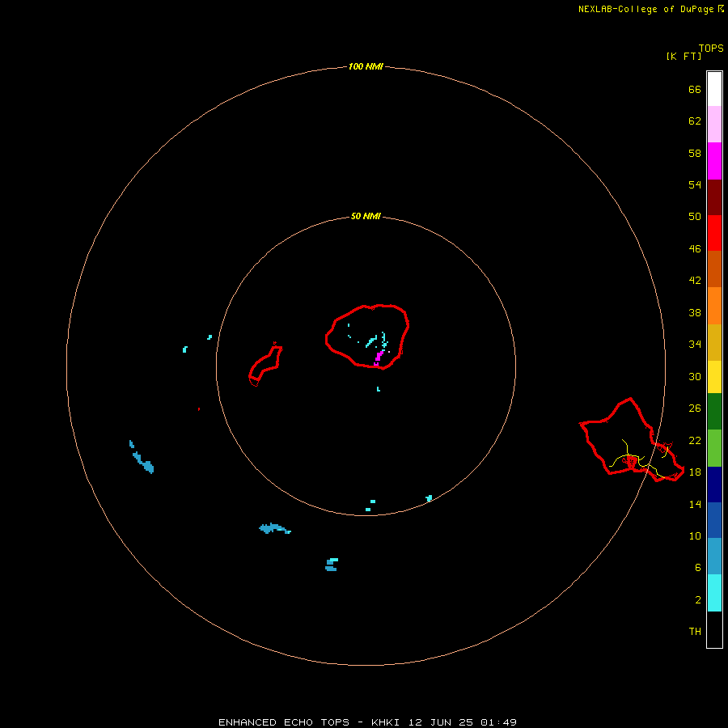Viewport: 728px width, 728px height.
Task: Click the blue echo cluster near the southwest edge
Action: (x=142, y=457)
